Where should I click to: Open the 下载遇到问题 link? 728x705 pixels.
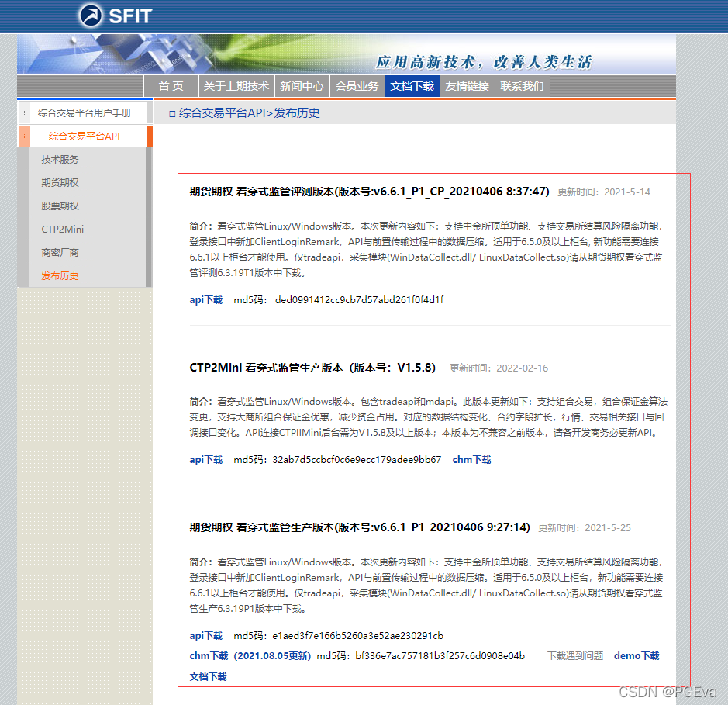[575, 656]
